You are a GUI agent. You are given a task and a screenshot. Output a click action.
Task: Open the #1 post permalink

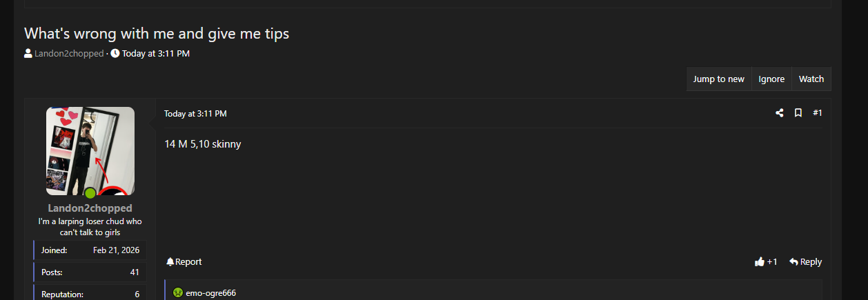pos(817,113)
